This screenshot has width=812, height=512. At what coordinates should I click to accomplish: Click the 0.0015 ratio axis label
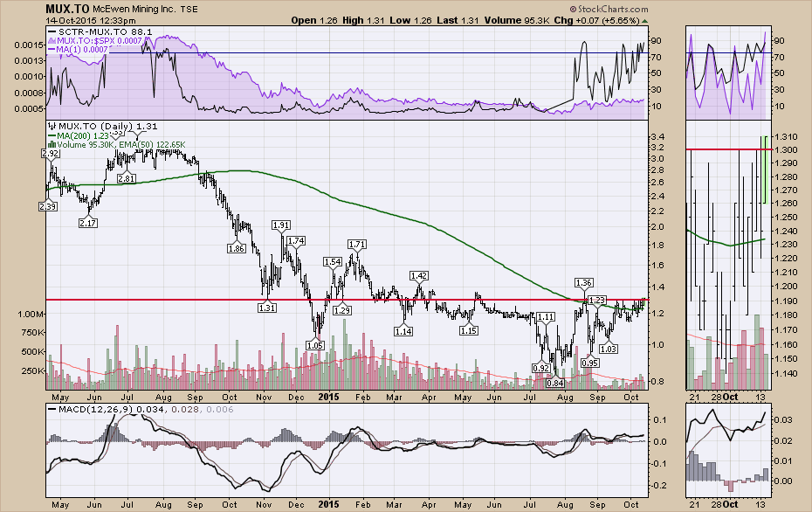click(29, 45)
